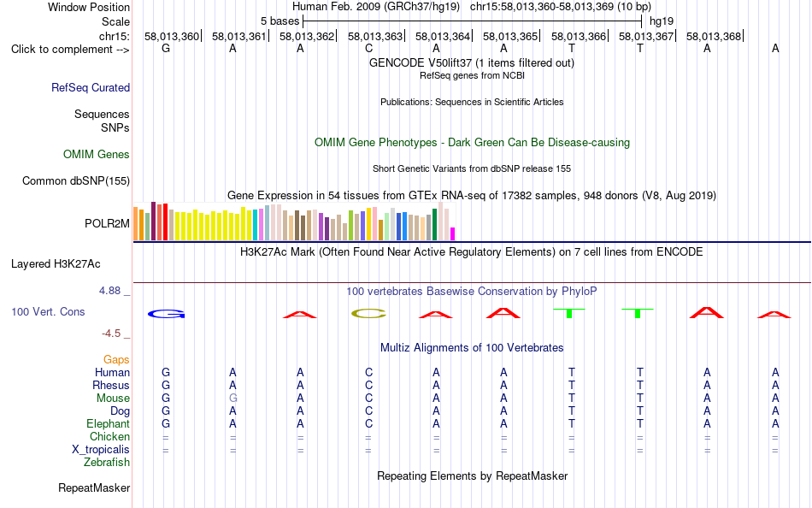The height and width of the screenshot is (508, 812).
Task: Click the 58,013,362 ruler coordinate
Action: coord(307,36)
